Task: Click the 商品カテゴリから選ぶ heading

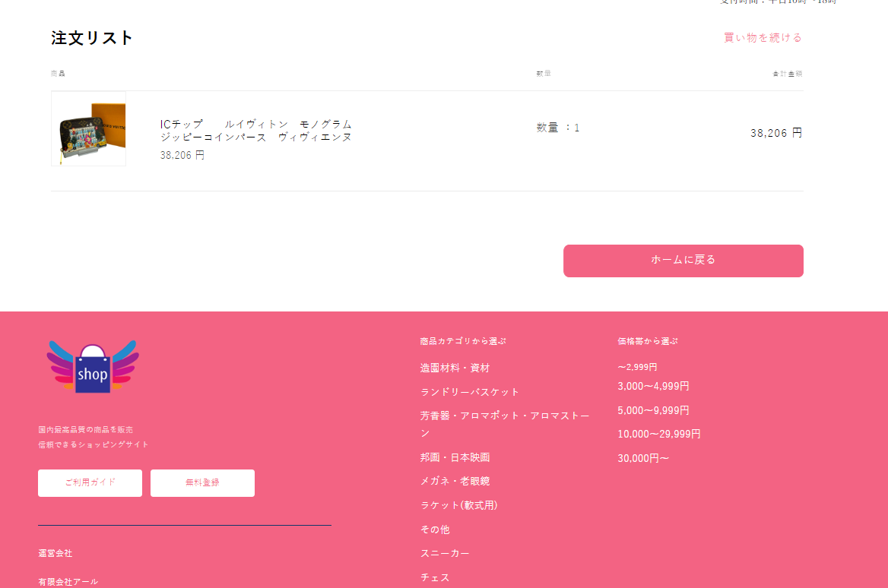Action: coord(463,341)
